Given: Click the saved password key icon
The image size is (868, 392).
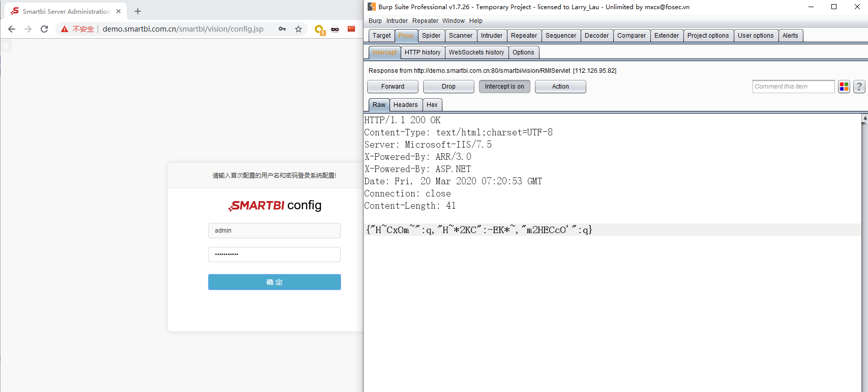Looking at the screenshot, I should point(282,29).
